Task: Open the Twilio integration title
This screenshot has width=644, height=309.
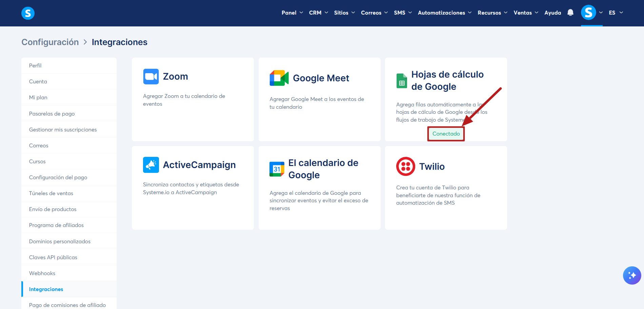Action: point(432,166)
